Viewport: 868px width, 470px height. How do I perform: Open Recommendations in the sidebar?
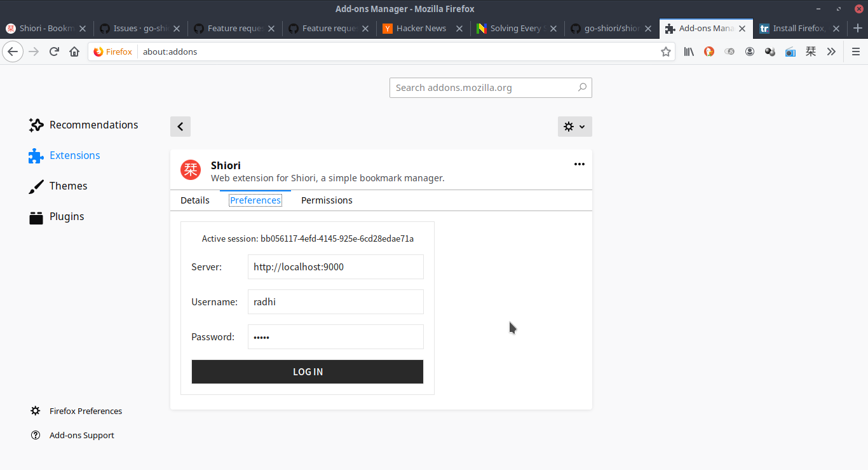click(x=83, y=125)
